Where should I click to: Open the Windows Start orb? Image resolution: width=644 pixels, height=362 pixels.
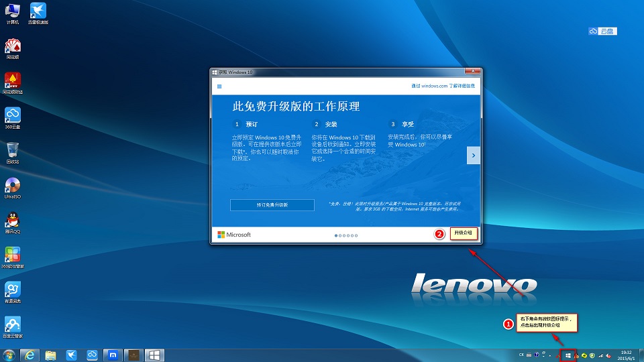(x=9, y=355)
